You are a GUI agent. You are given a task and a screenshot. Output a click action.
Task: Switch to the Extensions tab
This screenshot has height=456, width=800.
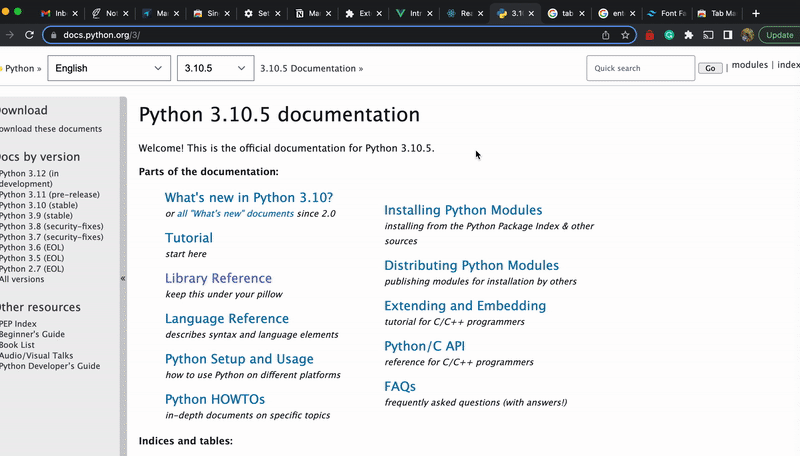358,13
